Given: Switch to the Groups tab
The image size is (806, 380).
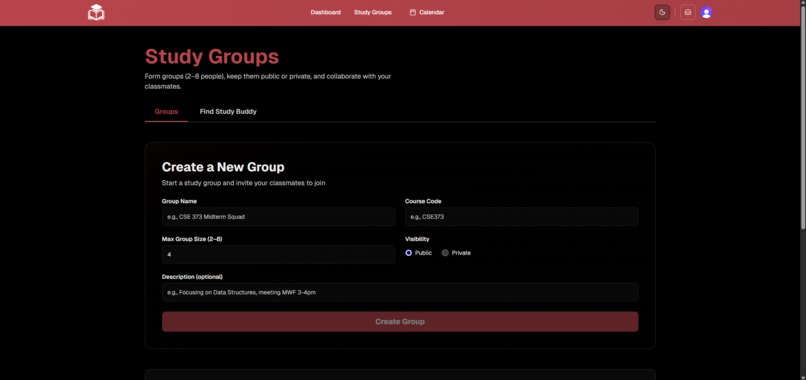Looking at the screenshot, I should pyautogui.click(x=166, y=112).
